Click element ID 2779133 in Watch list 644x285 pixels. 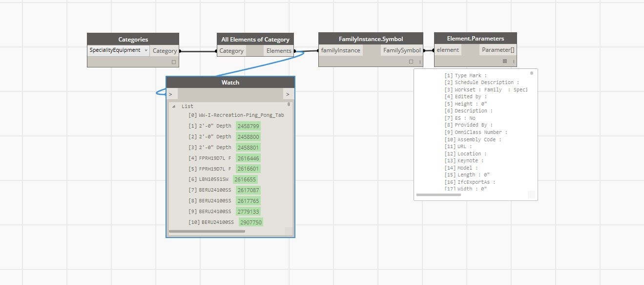(x=248, y=212)
